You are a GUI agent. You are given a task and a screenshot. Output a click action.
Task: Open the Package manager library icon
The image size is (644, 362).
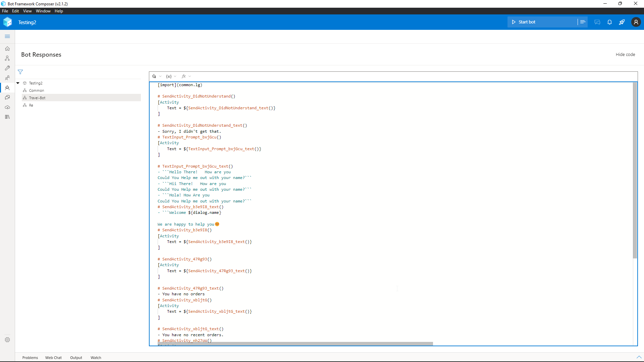pos(7,117)
